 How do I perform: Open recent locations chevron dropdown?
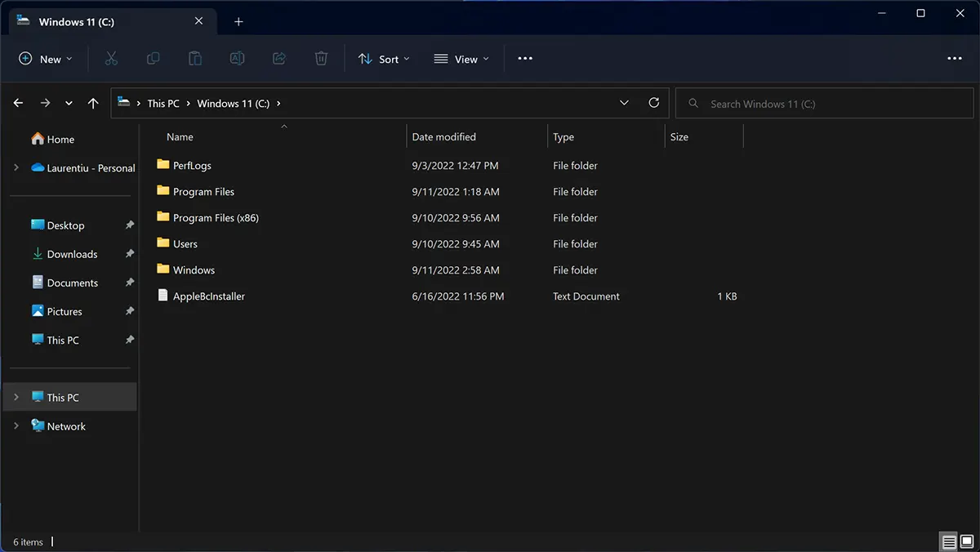69,104
